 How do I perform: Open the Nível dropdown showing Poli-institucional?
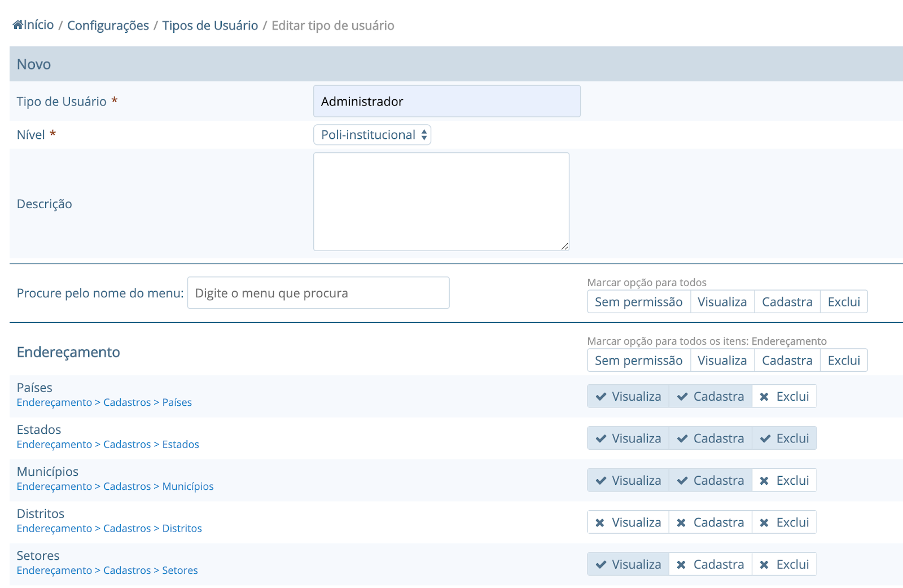tap(372, 135)
